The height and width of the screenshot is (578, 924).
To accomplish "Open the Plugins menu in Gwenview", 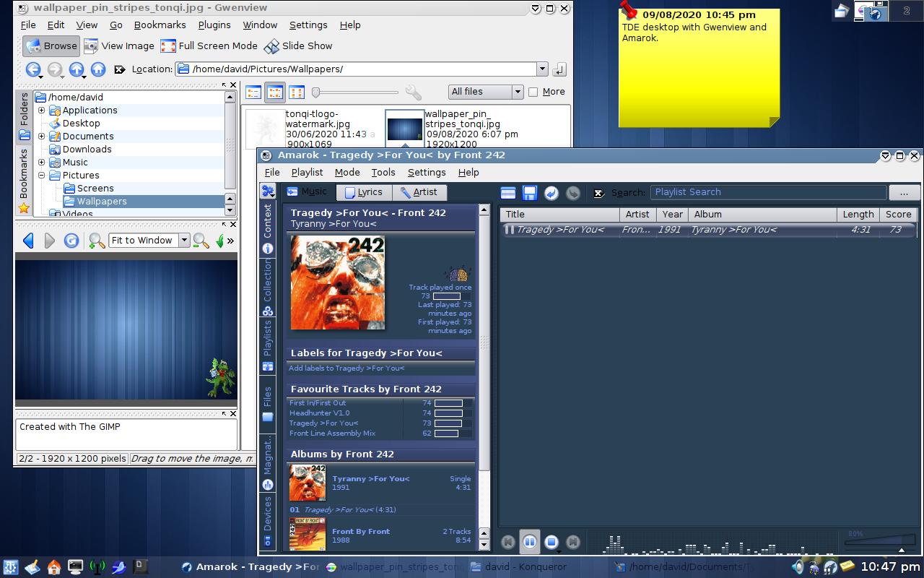I will coord(214,25).
